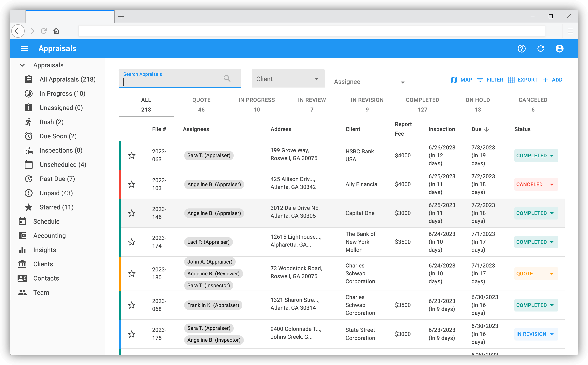The width and height of the screenshot is (588, 365).
Task: Open the Map view
Action: coord(461,80)
